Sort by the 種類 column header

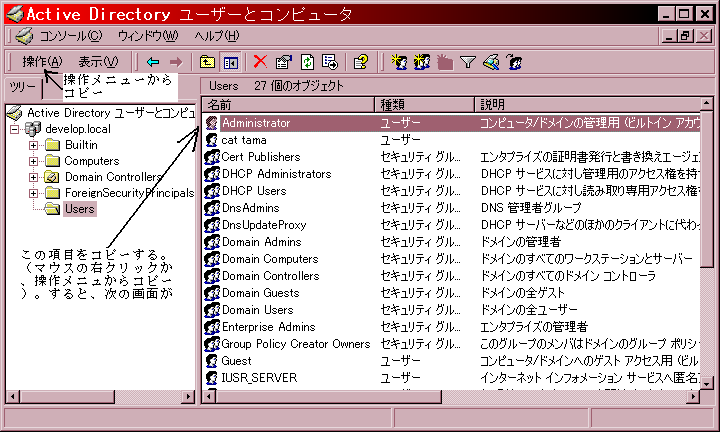tap(424, 105)
